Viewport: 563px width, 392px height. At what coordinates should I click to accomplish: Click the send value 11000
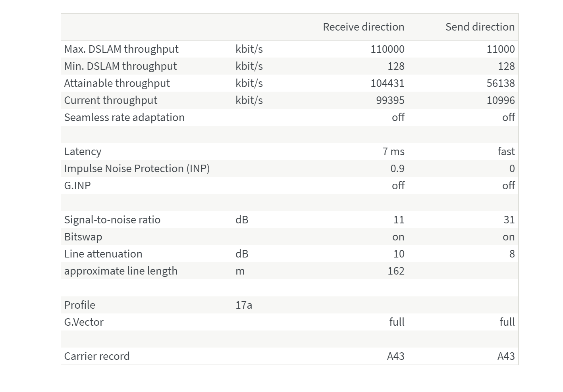pos(501,49)
